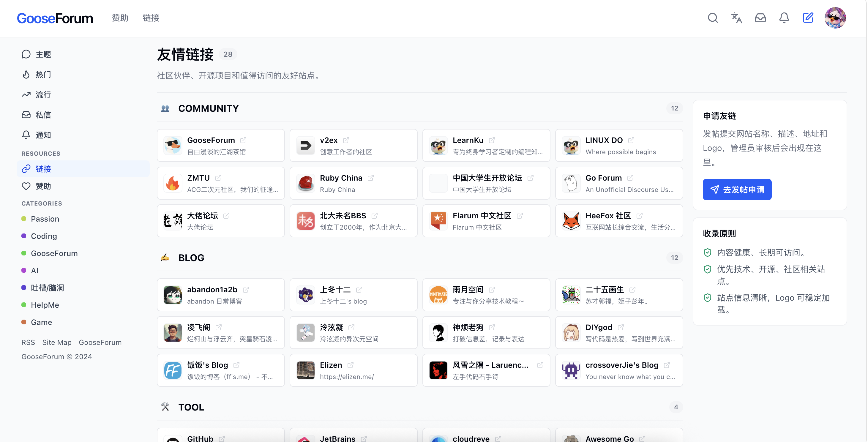
Task: Click the crossoverJie's Blog invader icon
Action: (571, 370)
